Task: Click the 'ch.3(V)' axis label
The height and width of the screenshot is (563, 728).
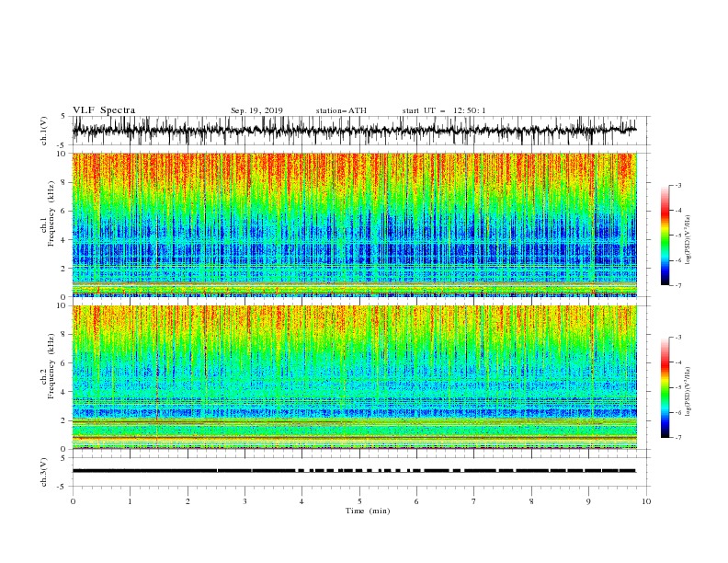Action: click(44, 472)
